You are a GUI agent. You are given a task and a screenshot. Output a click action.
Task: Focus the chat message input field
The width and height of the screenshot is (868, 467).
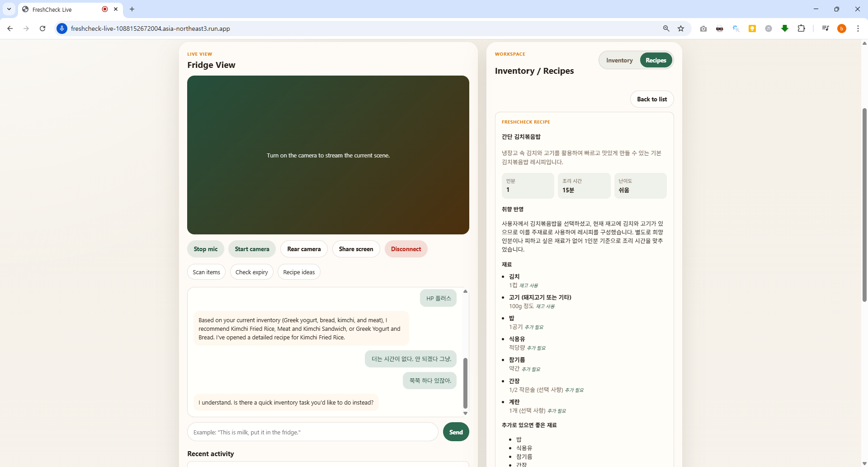pos(313,432)
